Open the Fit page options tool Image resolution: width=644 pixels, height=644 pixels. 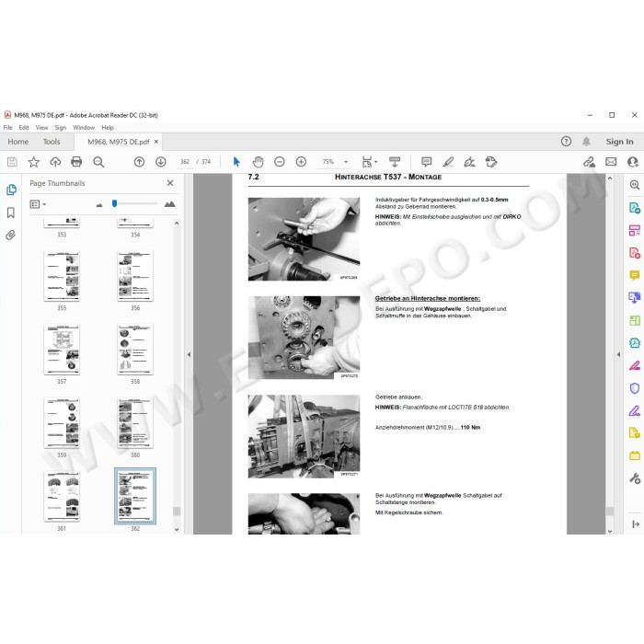click(x=369, y=162)
